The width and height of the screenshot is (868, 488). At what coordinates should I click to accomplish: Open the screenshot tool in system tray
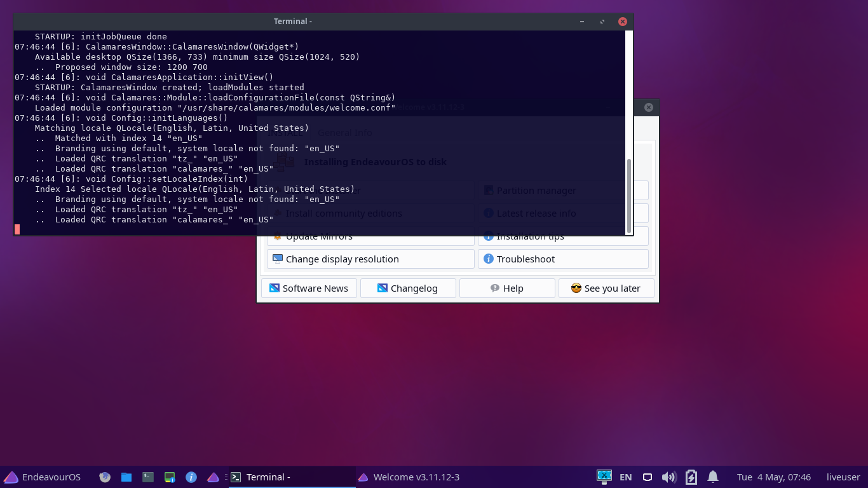coord(604,476)
